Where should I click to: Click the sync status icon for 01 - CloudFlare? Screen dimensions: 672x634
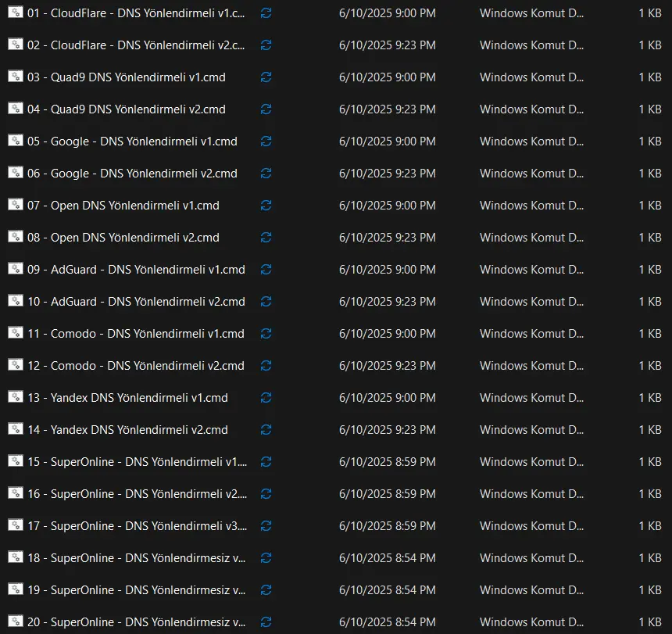pos(266,13)
